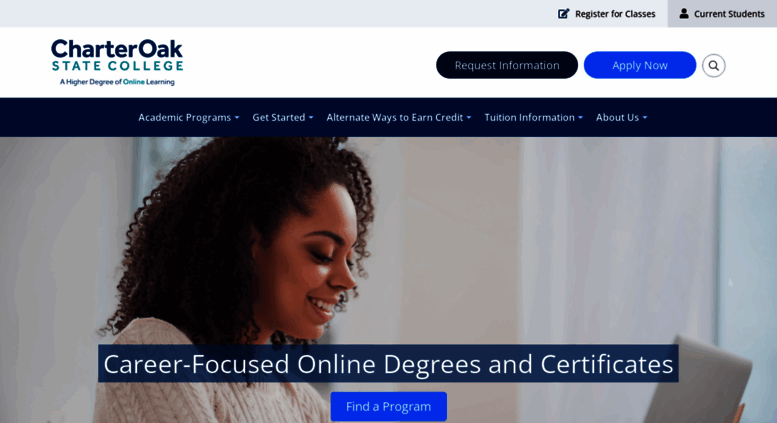Image resolution: width=777 pixels, height=423 pixels.
Task: Expand Alternate Ways to Earn Credit caret
Action: [469, 118]
